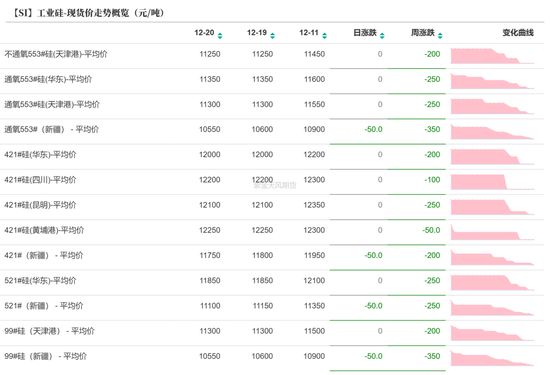Sort by the 12-20 column arrow icon

tap(220, 35)
